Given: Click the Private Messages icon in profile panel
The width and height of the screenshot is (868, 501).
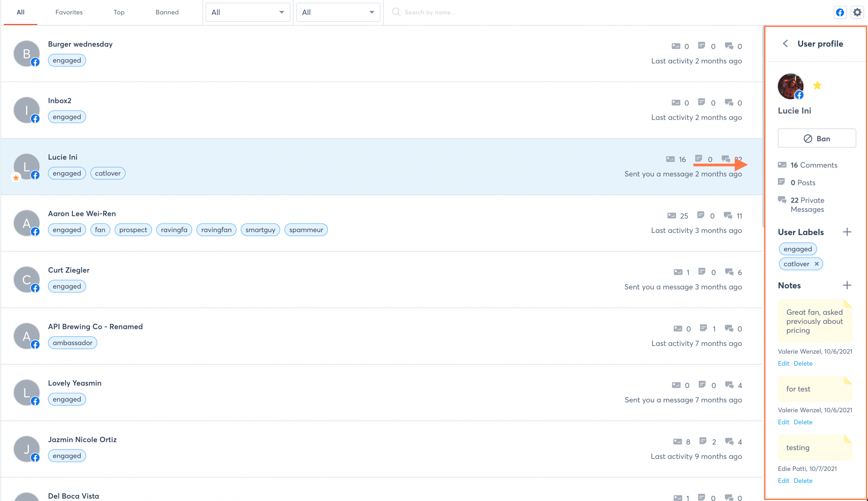Looking at the screenshot, I should 782,200.
